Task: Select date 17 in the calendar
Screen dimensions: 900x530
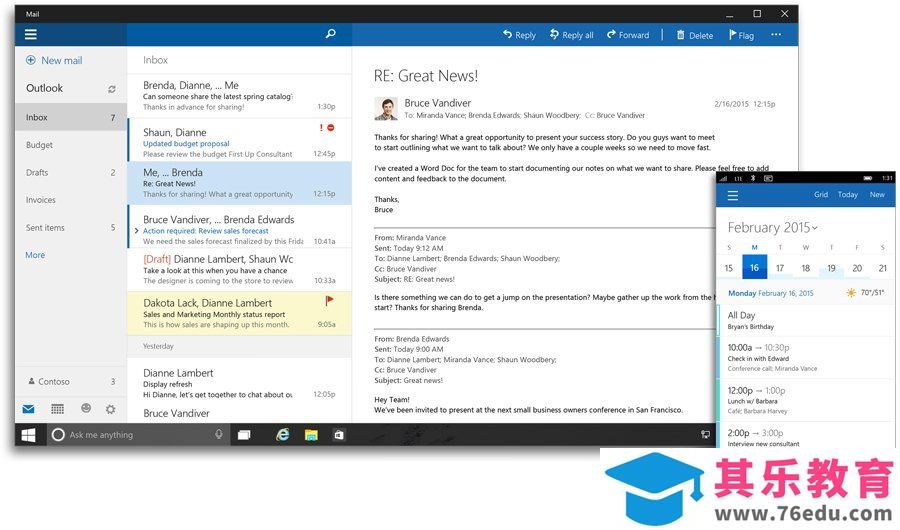Action: pos(780,268)
